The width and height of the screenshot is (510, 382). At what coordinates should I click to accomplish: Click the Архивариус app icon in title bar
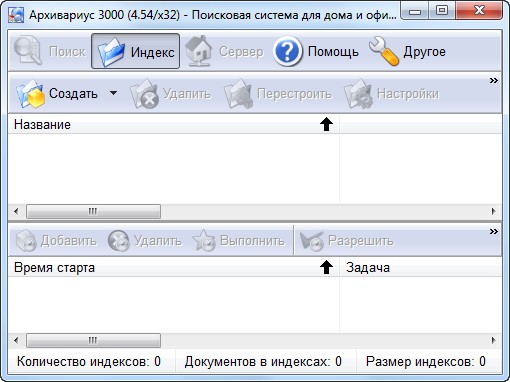tap(16, 15)
